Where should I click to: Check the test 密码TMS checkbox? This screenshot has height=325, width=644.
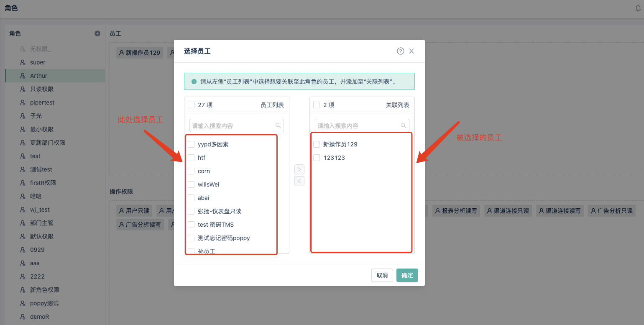coord(191,225)
